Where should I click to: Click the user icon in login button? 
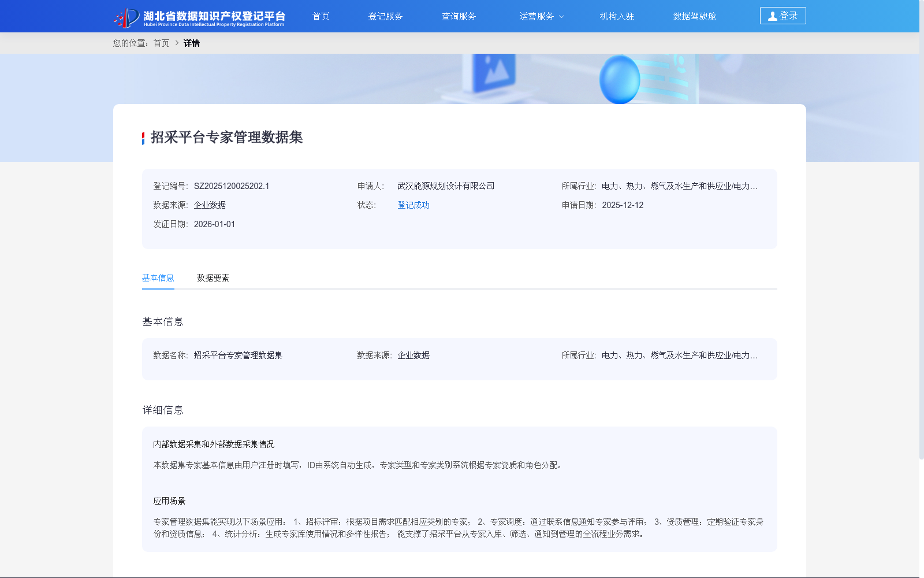coord(772,16)
